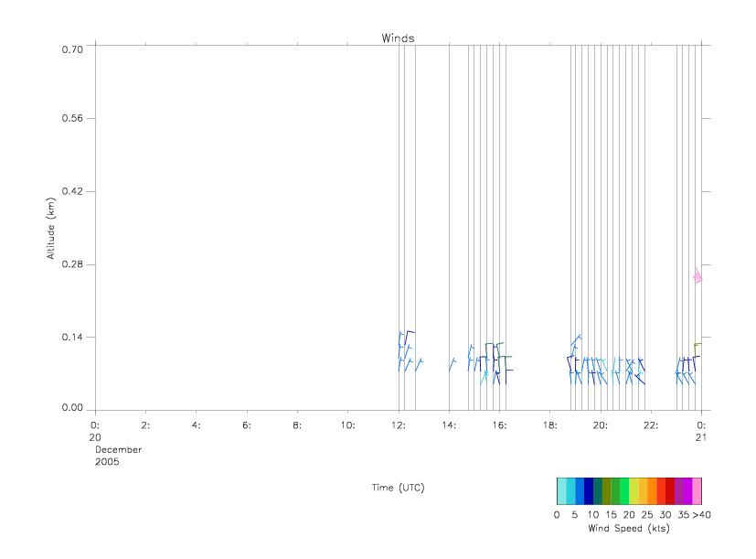Click the pale cyan 0 kts legend swatch
756x559 pixels.
pyautogui.click(x=561, y=491)
